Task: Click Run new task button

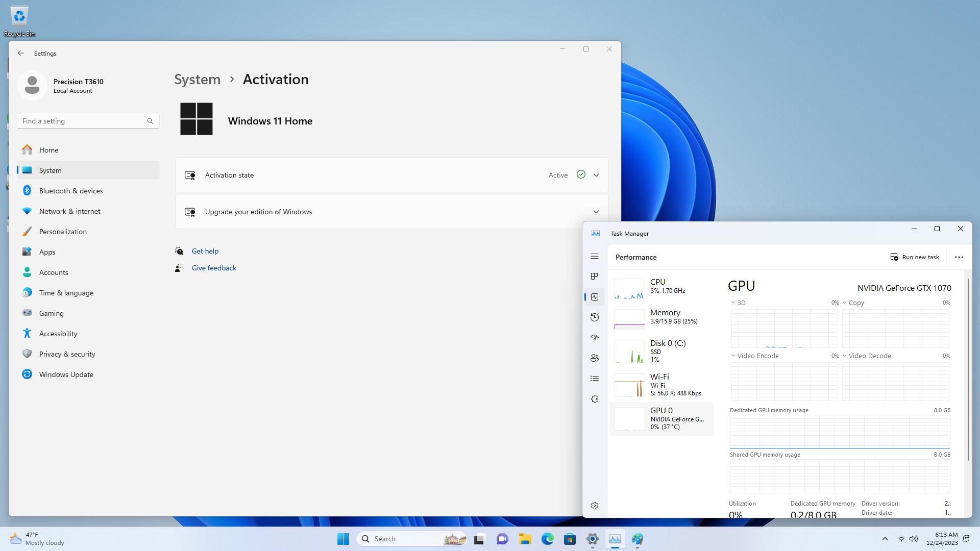Action: [x=915, y=257]
